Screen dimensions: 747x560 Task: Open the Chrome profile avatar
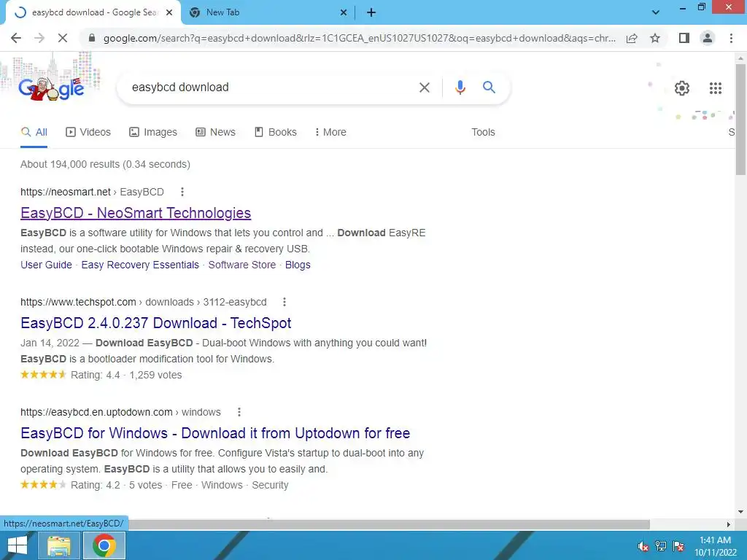pos(708,38)
